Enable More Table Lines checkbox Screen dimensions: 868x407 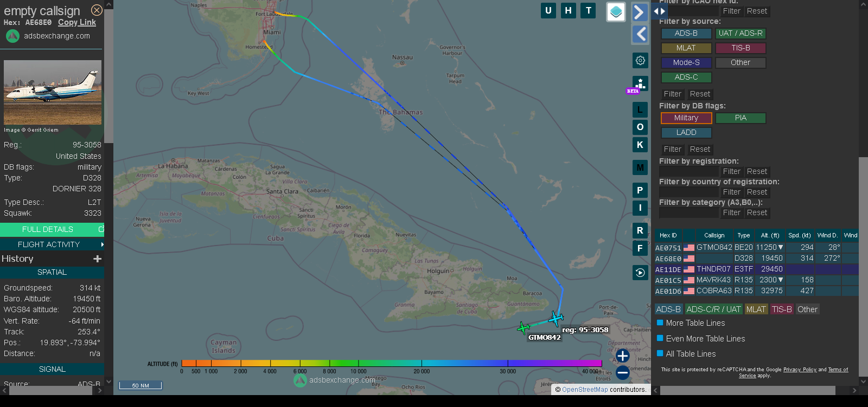[660, 322]
